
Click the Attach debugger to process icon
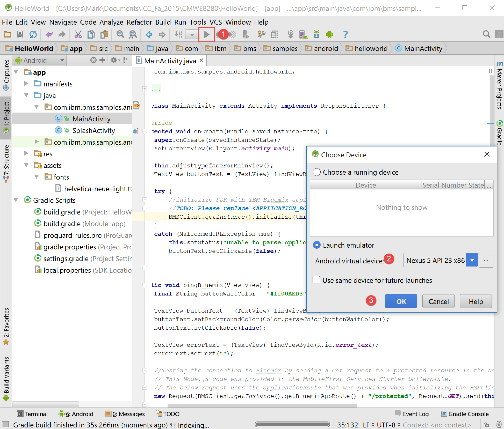pyautogui.click(x=245, y=34)
